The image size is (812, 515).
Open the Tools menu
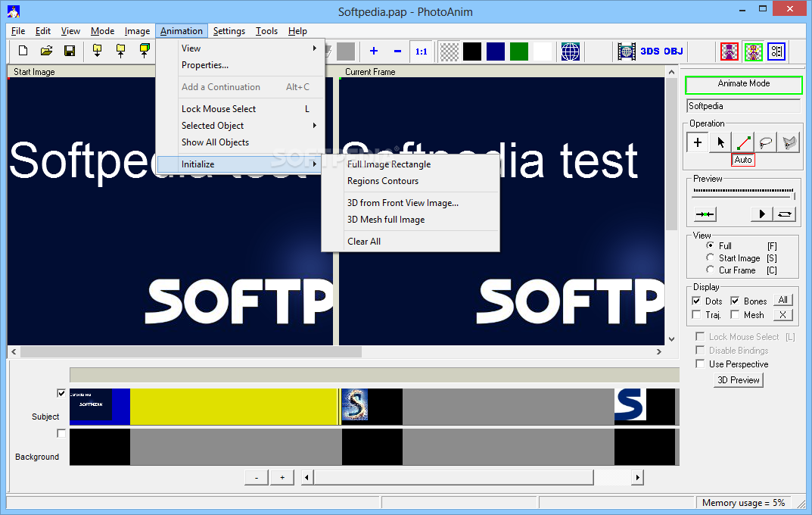[x=266, y=31]
